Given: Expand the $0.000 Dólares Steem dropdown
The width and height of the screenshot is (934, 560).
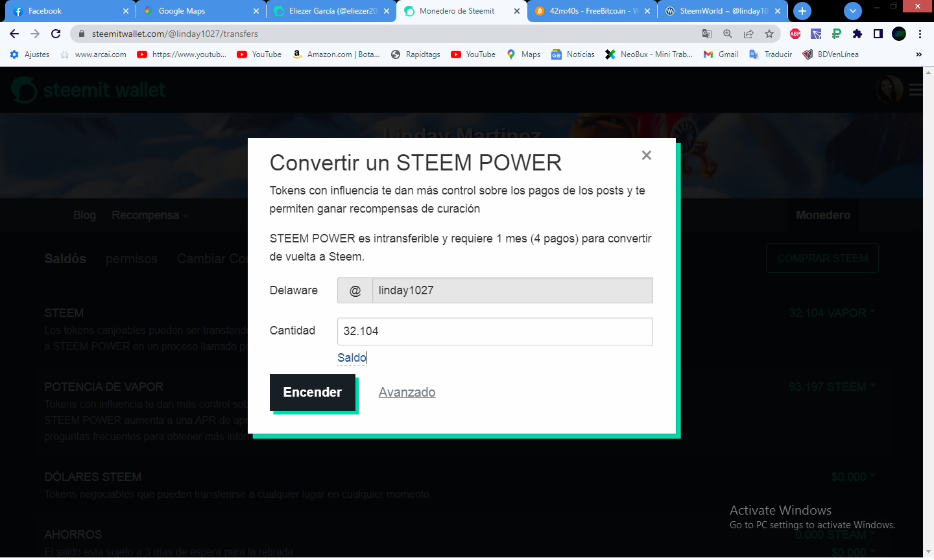Looking at the screenshot, I should [853, 477].
